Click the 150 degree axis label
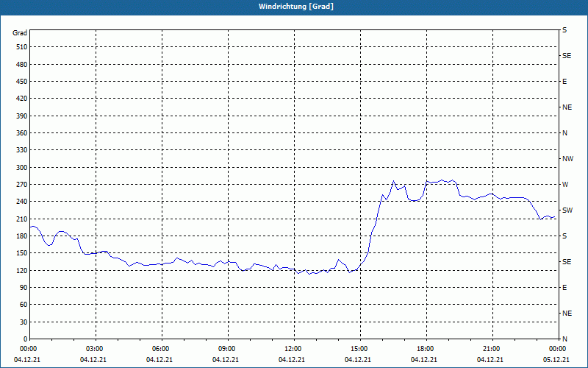This screenshot has height=368, width=588. tap(22, 253)
